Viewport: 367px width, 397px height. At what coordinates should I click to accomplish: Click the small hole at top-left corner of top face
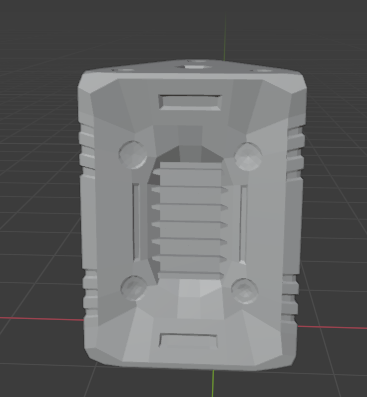pyautogui.click(x=125, y=70)
